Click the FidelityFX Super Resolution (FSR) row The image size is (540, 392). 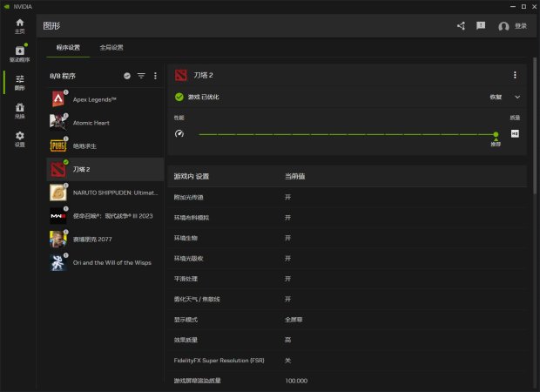[348, 361]
